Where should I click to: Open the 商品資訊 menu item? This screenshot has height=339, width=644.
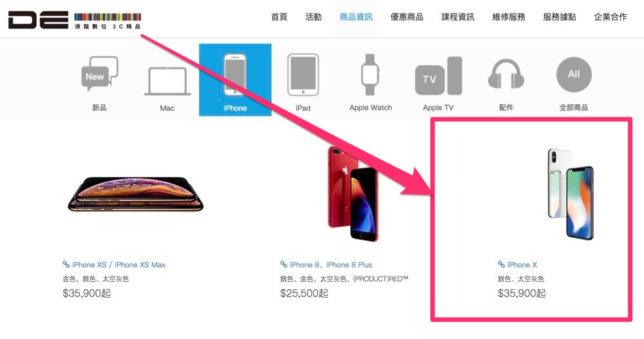(356, 17)
